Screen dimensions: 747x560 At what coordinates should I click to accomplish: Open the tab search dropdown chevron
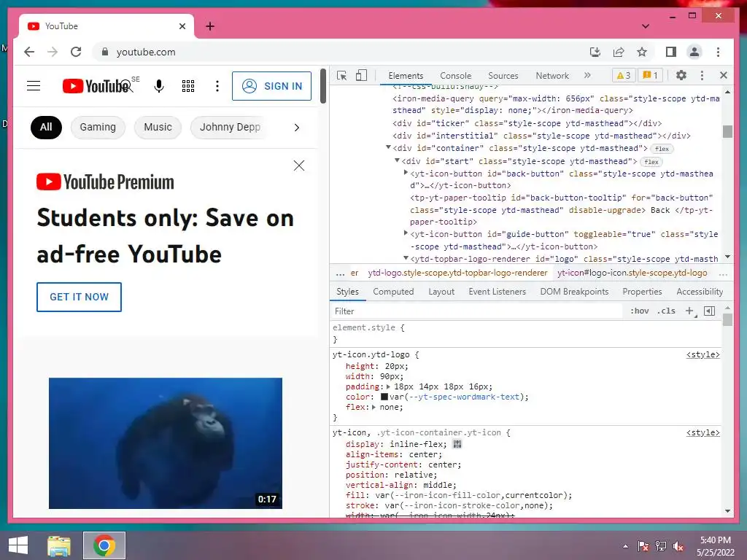coord(646,26)
